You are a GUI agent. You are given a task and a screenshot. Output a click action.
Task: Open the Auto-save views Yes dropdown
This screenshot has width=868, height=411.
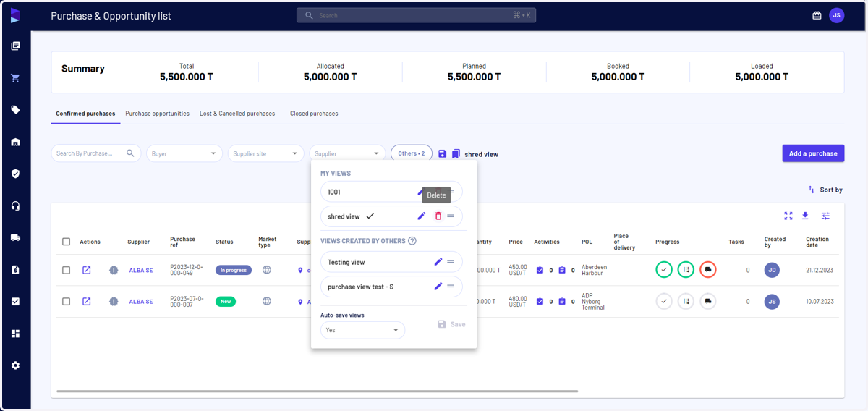point(362,330)
